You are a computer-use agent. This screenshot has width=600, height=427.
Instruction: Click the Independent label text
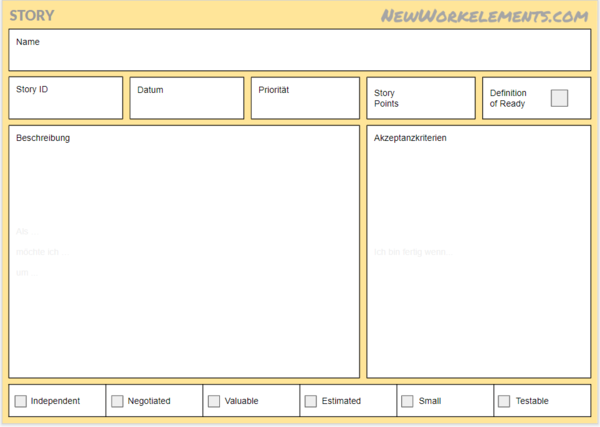tap(55, 401)
